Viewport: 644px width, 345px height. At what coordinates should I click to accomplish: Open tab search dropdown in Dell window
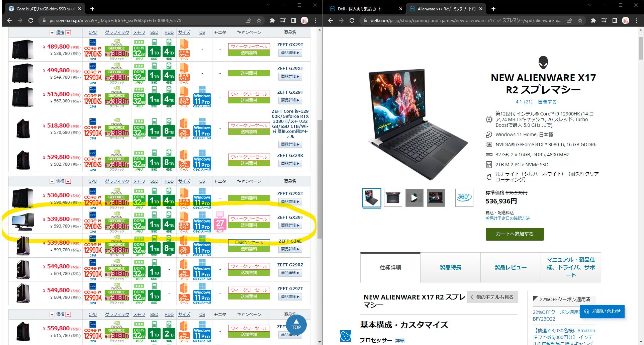pos(590,5)
